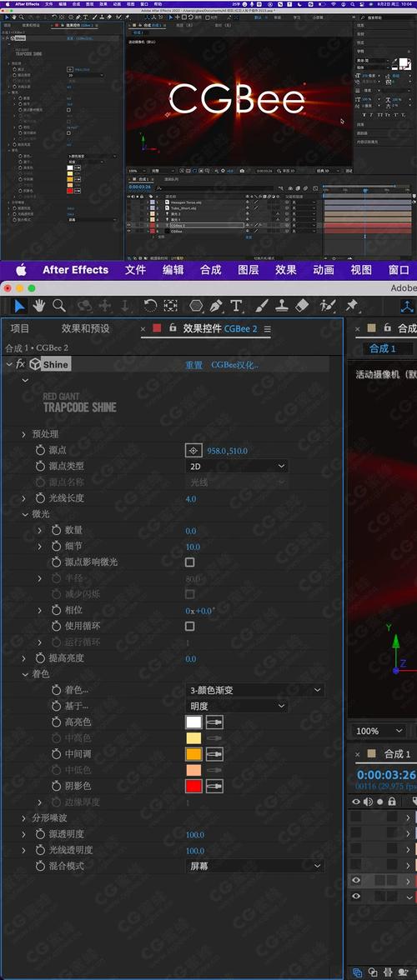This screenshot has height=980, width=417.
Task: Open the 图层 menu
Action: coord(249,270)
